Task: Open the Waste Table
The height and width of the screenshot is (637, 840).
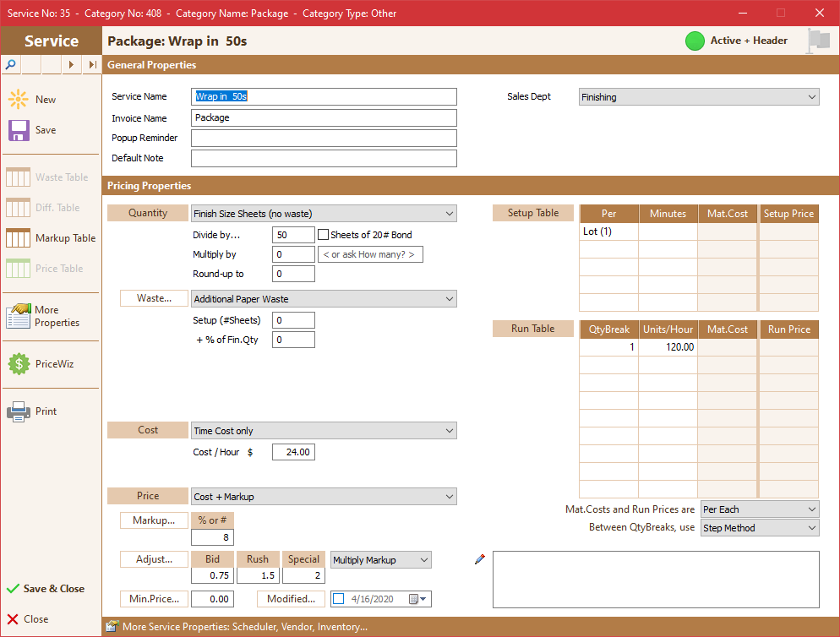Action: pyautogui.click(x=47, y=177)
